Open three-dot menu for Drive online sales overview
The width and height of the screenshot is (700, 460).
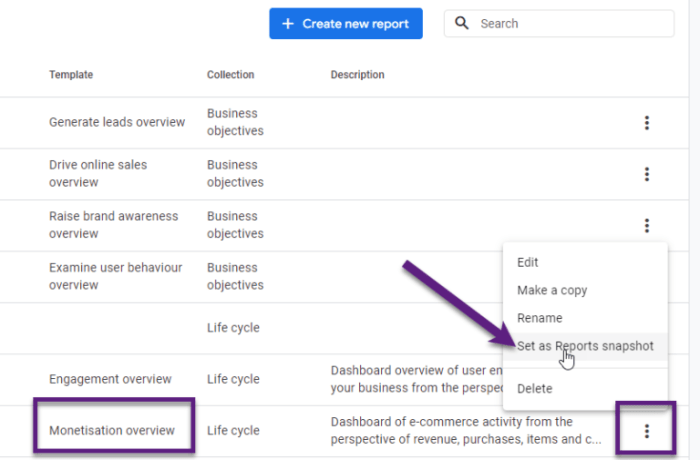coord(646,174)
